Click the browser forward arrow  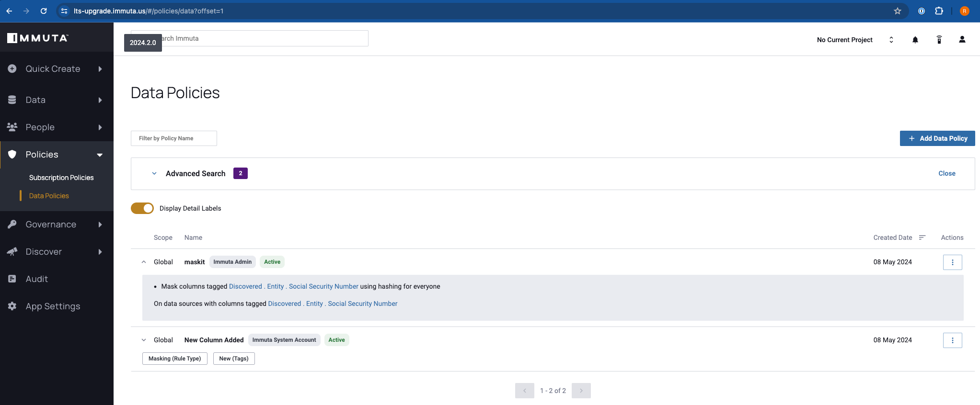[26, 11]
